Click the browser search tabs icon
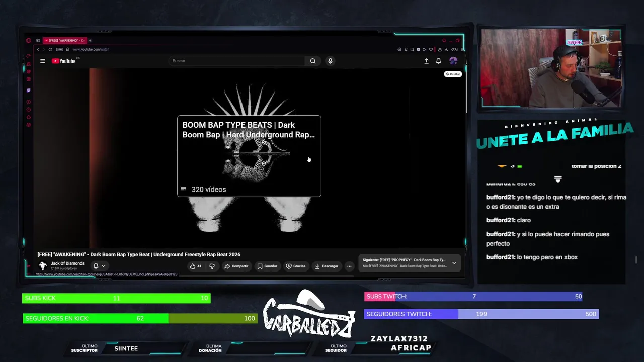The height and width of the screenshot is (362, 644). (x=444, y=40)
